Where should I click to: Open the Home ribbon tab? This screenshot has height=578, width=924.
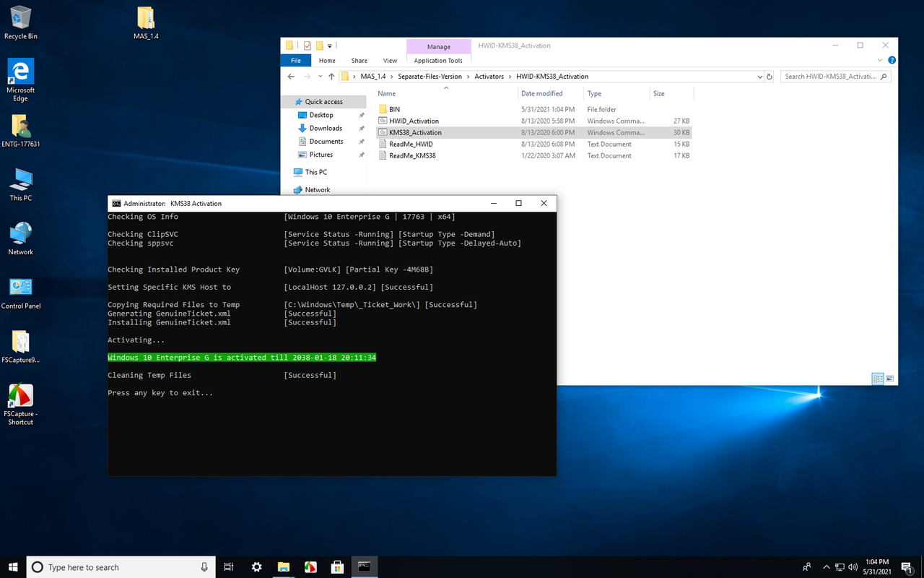(x=327, y=61)
